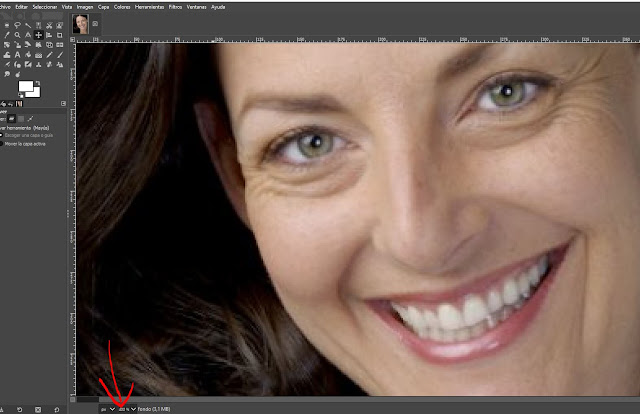Open the Colores menu

[x=122, y=7]
